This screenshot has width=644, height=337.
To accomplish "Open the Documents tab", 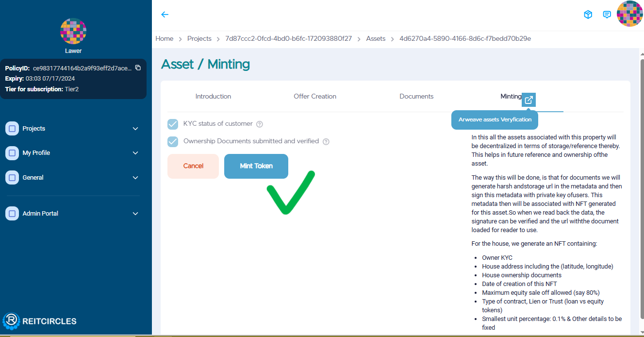I will [x=416, y=97].
